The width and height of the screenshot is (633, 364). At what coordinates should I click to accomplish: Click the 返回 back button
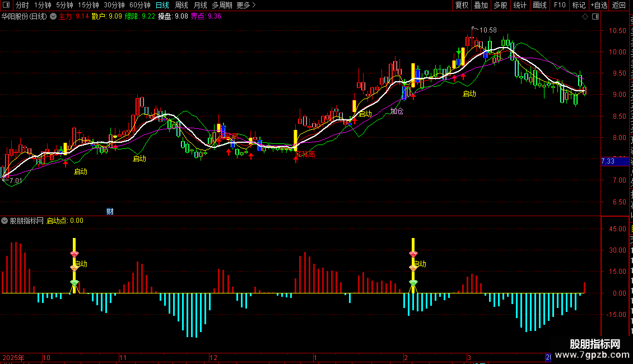(619, 5)
